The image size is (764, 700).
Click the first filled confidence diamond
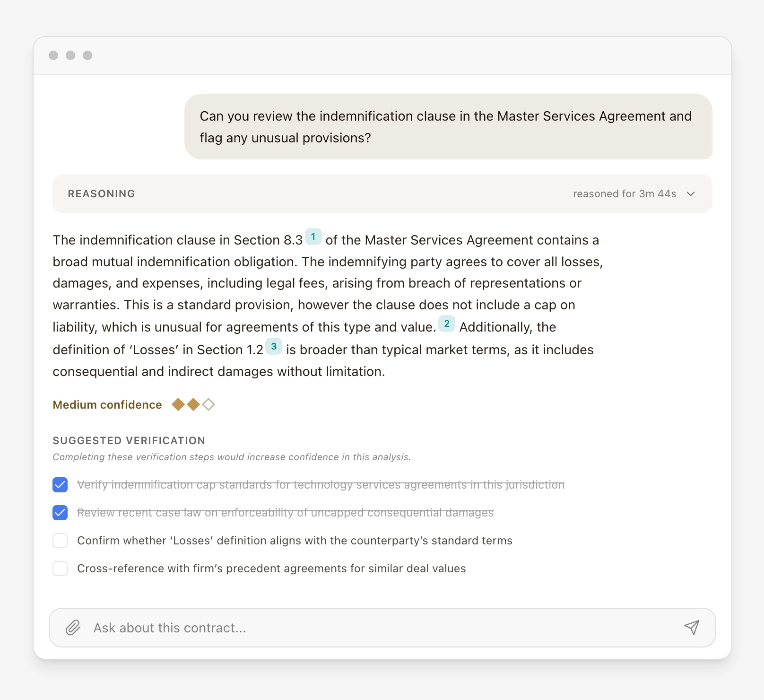[178, 405]
